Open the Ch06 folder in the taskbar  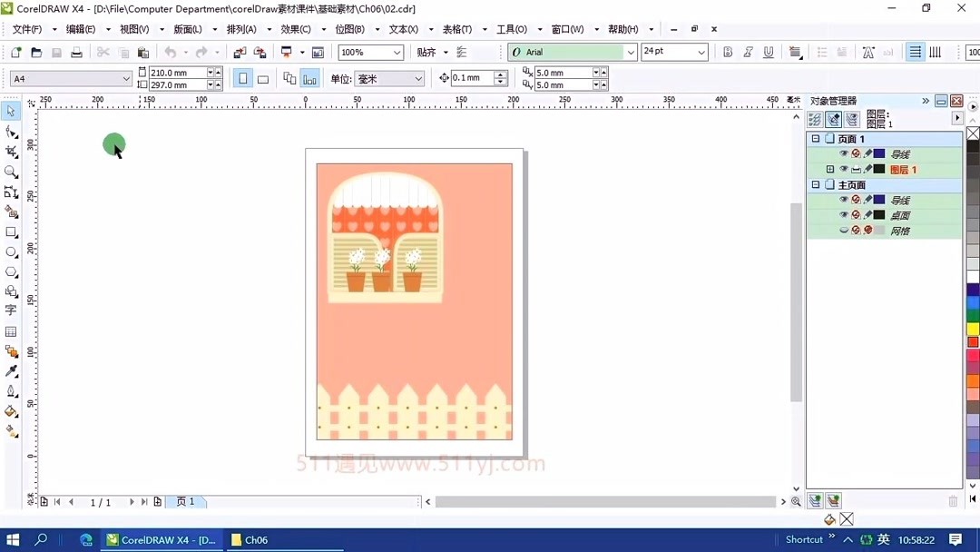(250, 539)
